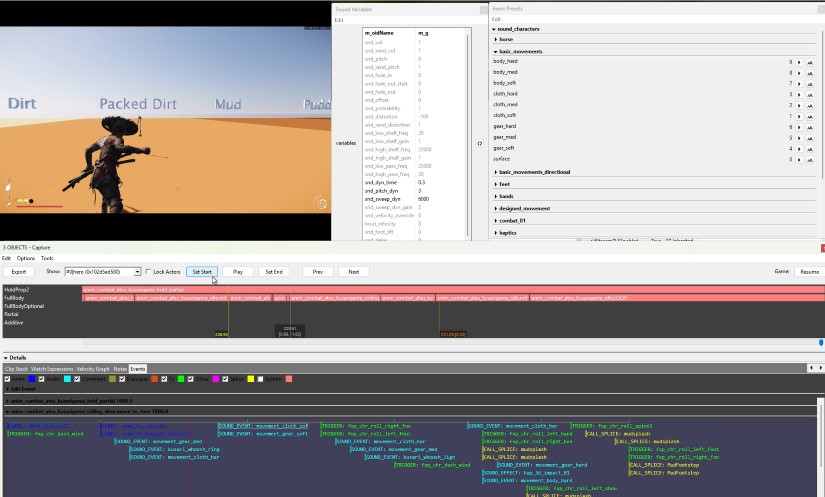Viewport: 825px width, 497px height.
Task: Switch to the Velocity Graph tab
Action: click(x=93, y=368)
